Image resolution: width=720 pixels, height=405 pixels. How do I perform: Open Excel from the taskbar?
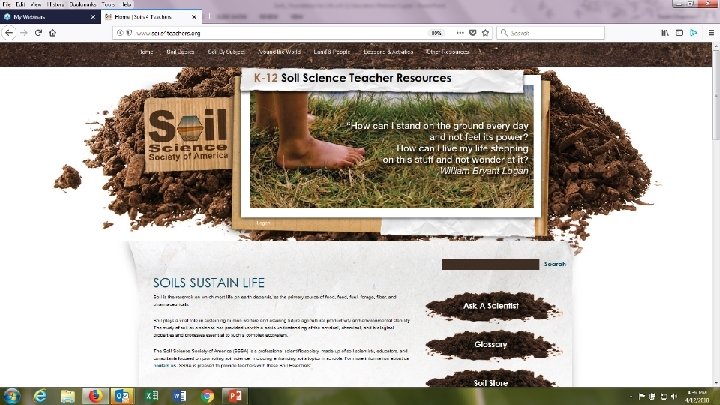coord(151,396)
